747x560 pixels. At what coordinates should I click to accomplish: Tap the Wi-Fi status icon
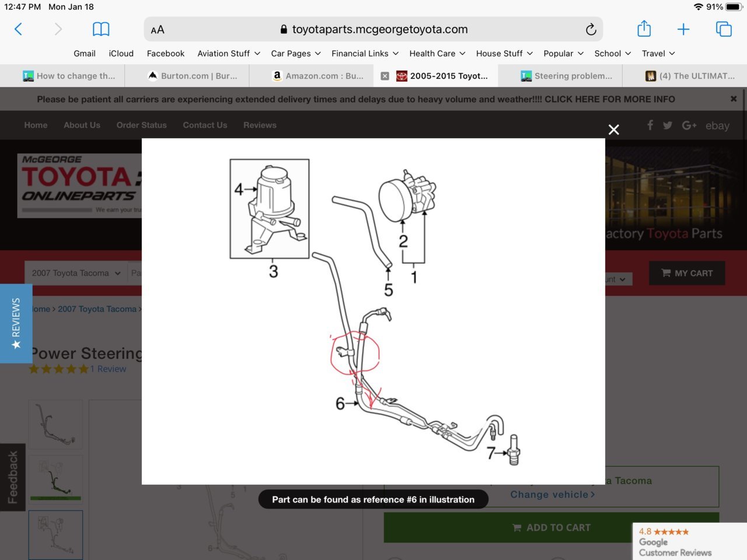(x=698, y=7)
